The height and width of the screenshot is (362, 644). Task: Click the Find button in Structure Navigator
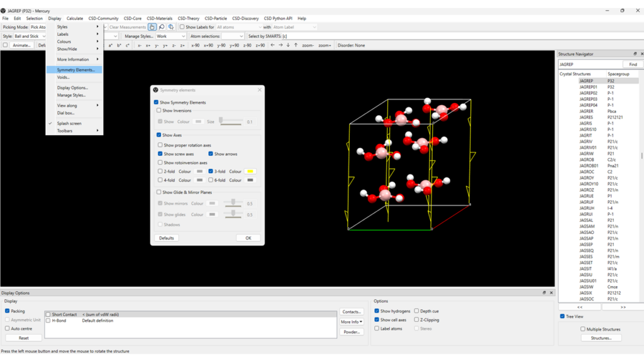click(633, 64)
